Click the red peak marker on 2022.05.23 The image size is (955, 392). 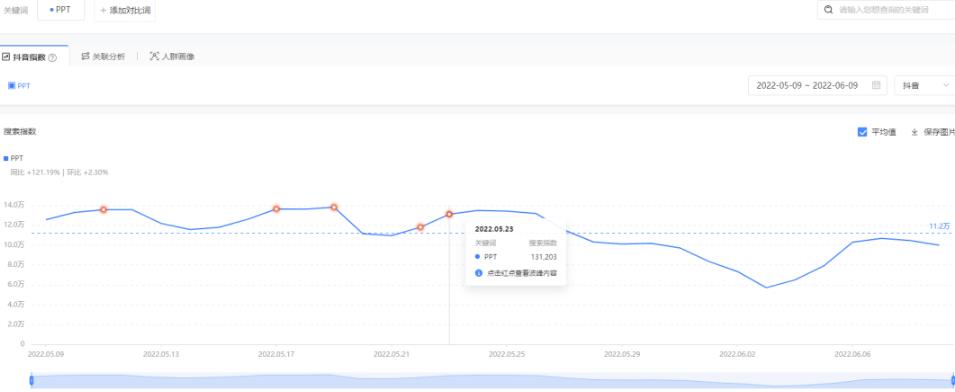[x=449, y=214]
